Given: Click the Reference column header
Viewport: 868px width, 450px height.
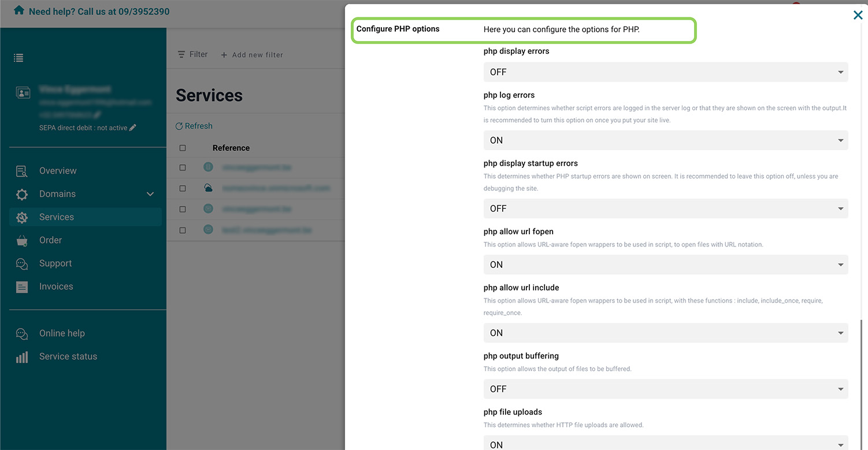Looking at the screenshot, I should [231, 148].
